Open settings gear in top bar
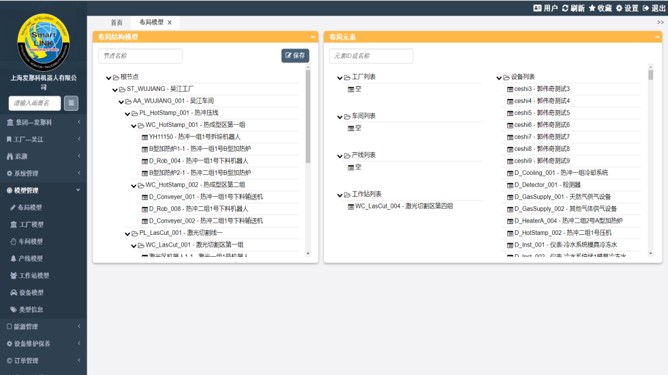 [619, 8]
